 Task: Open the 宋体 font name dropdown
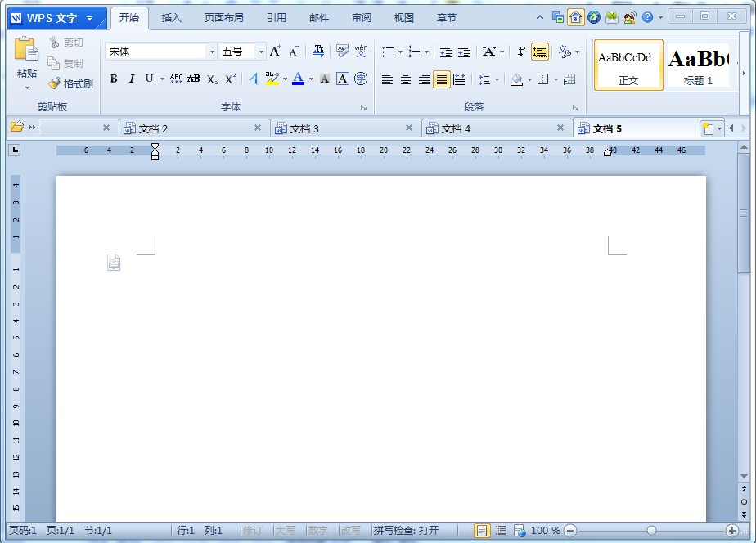tap(212, 51)
